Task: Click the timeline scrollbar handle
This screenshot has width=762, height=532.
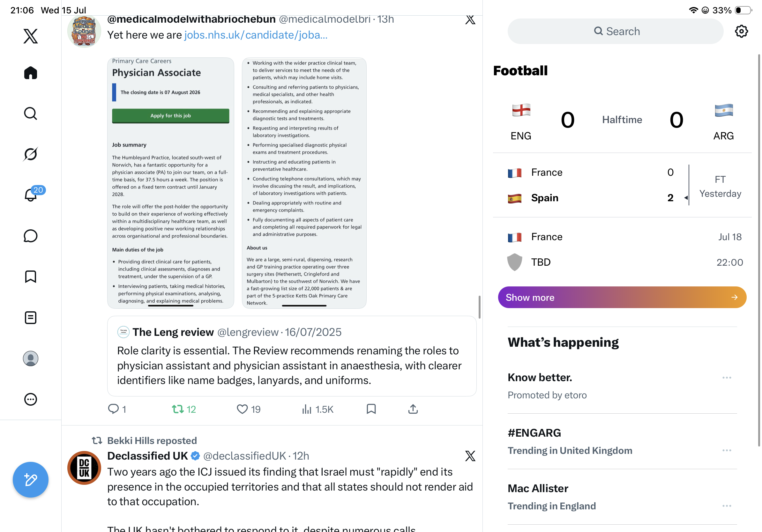Action: (479, 307)
